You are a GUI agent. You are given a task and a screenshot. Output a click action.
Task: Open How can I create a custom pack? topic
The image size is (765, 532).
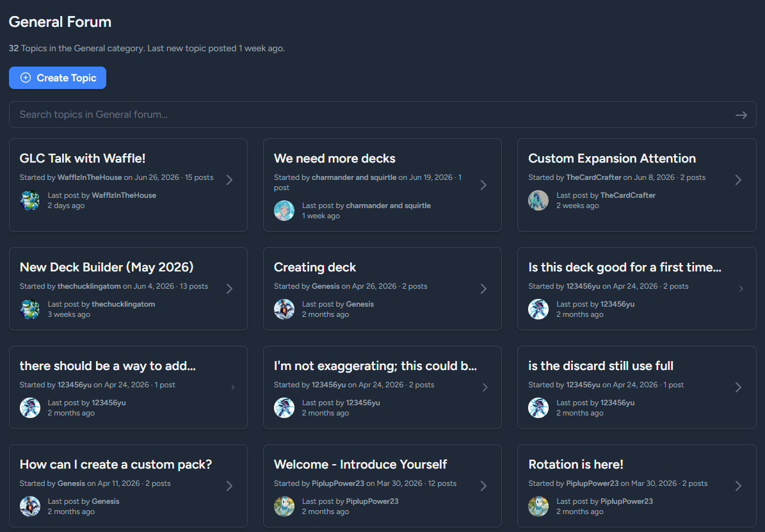click(x=116, y=464)
